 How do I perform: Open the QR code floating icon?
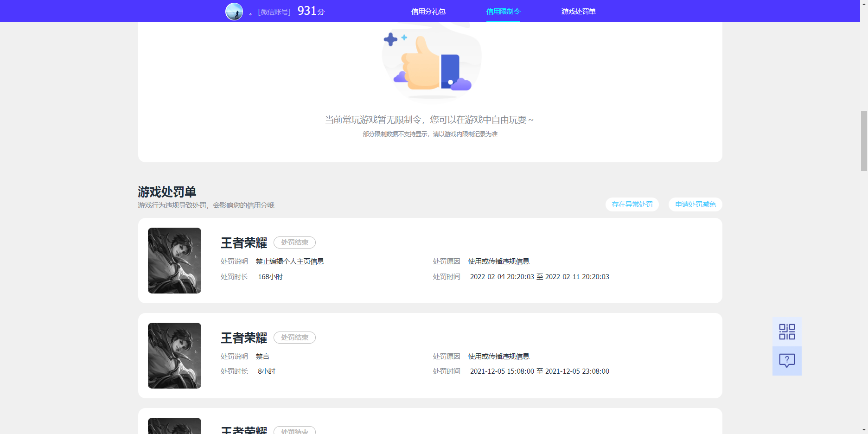[x=787, y=332]
